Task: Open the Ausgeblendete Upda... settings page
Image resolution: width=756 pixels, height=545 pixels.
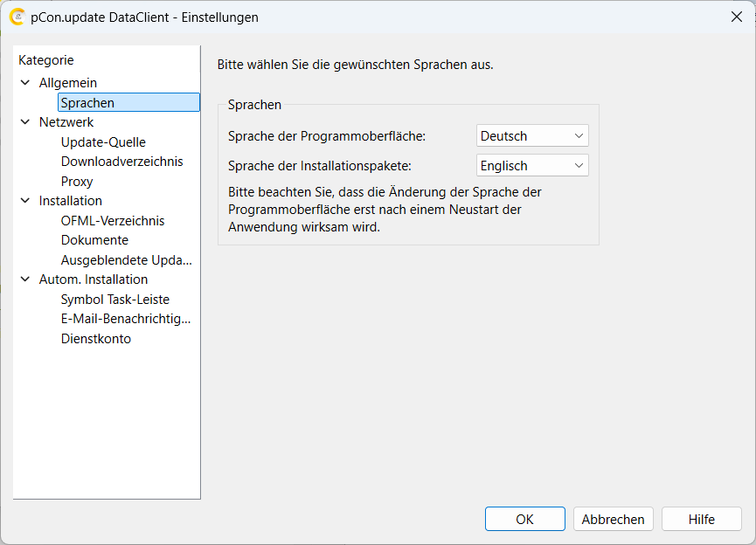Action: point(127,260)
